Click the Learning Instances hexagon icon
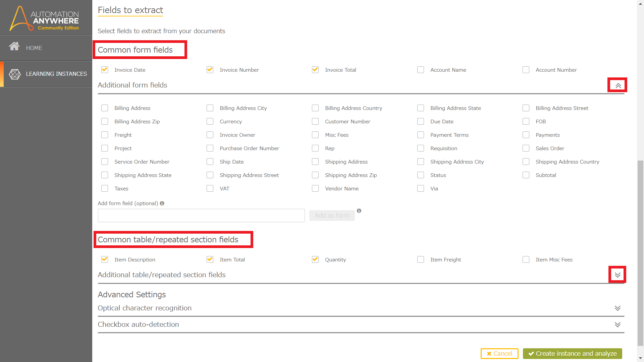This screenshot has height=362, width=644. tap(15, 74)
